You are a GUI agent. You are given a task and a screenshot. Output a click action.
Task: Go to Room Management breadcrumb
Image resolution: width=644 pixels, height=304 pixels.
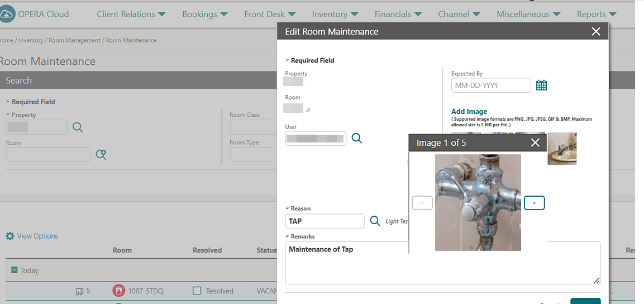tap(74, 40)
